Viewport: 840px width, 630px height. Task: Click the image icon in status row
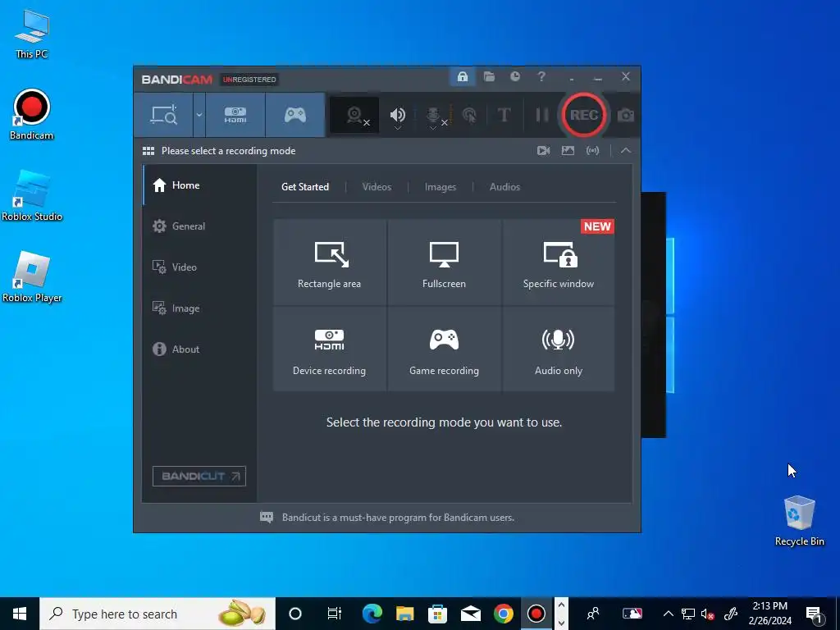(x=568, y=151)
